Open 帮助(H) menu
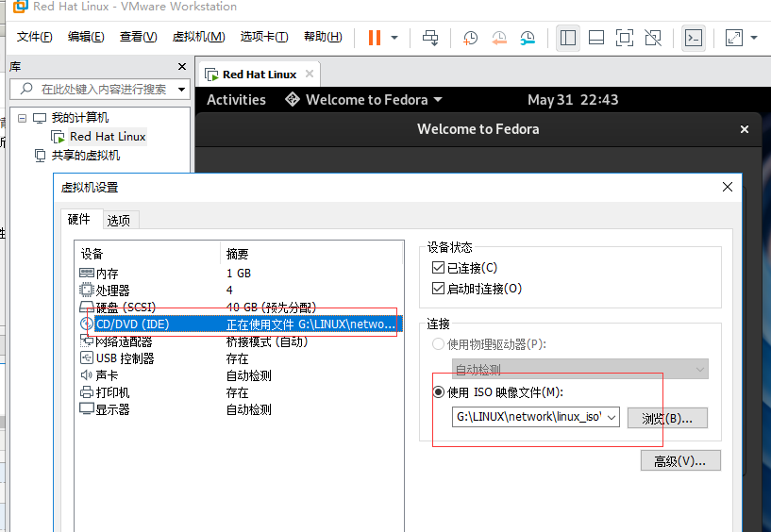Screen dimensions: 771x532 pyautogui.click(x=323, y=37)
